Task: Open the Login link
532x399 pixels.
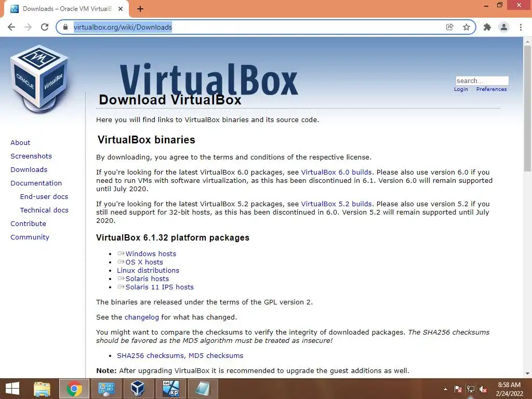Action: pos(461,89)
